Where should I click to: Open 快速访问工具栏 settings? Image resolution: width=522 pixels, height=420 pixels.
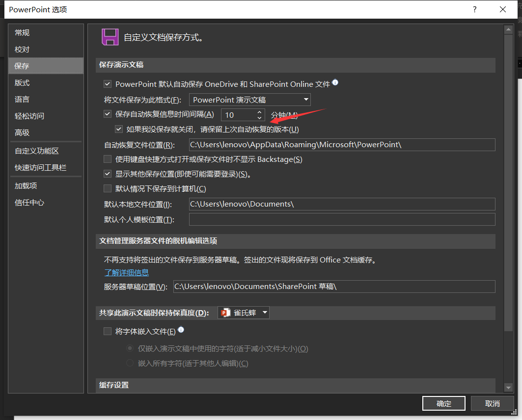click(x=46, y=168)
